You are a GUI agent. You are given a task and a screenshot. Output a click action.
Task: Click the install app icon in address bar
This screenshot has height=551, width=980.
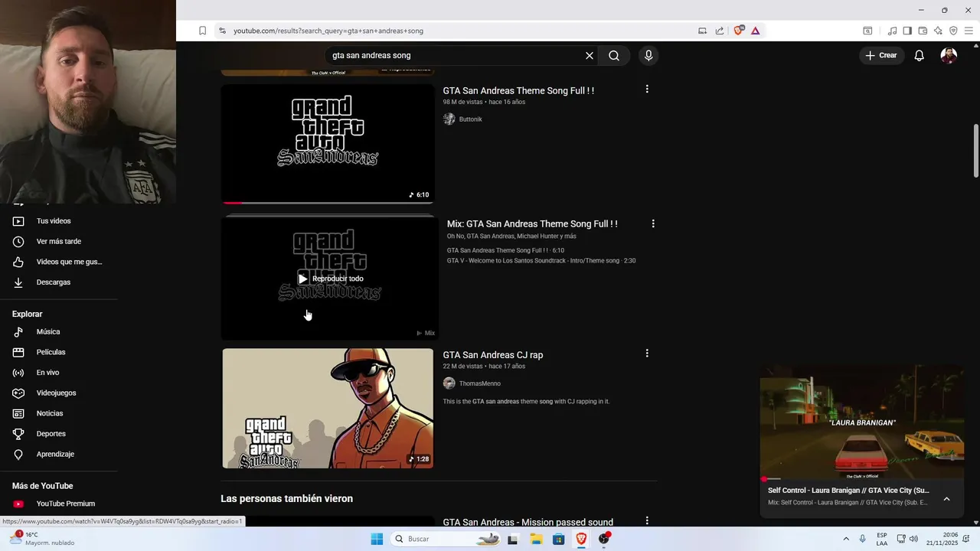702,31
